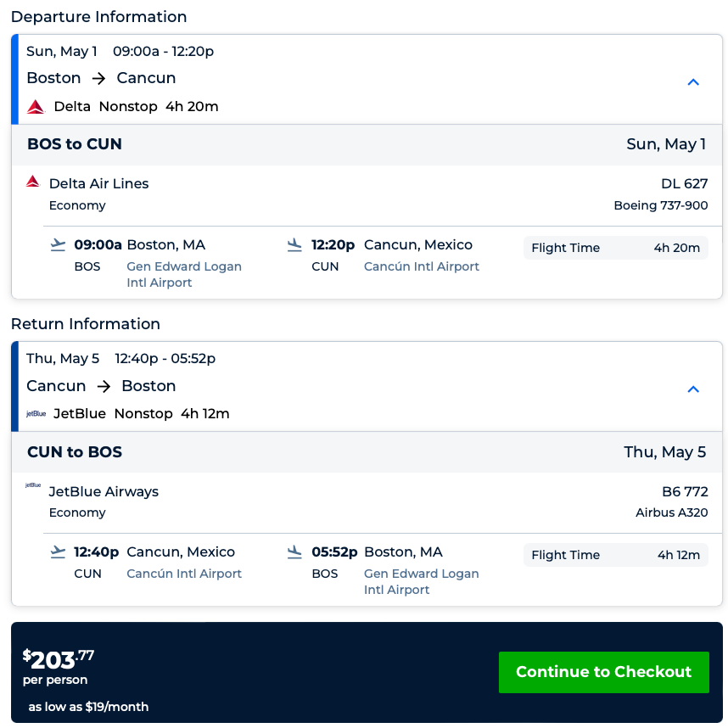Collapse the Cancun to Boston return details

pyautogui.click(x=693, y=389)
